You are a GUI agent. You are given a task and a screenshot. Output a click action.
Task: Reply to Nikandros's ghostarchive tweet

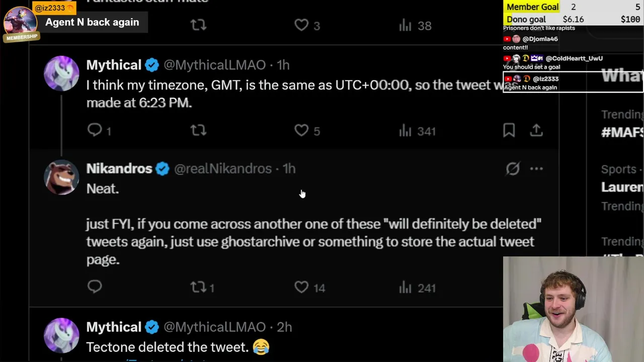[95, 287]
